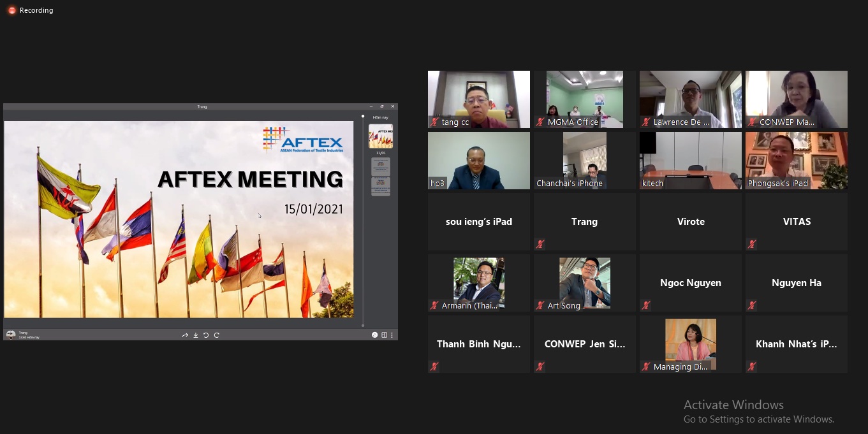Click the 'VITAS' participant name
The image size is (868, 434).
pyautogui.click(x=797, y=222)
